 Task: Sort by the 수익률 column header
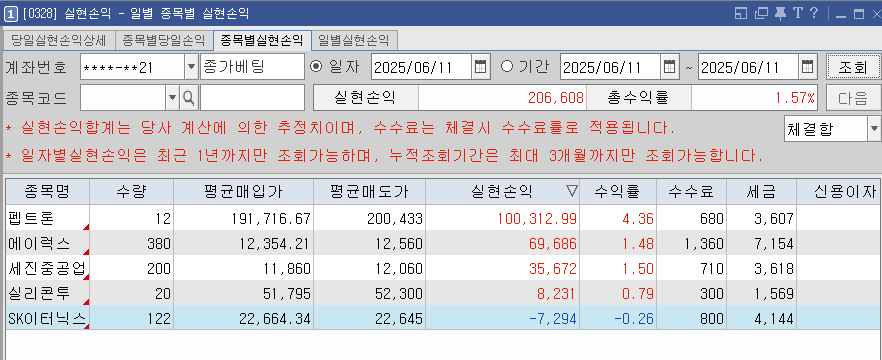tap(618, 192)
